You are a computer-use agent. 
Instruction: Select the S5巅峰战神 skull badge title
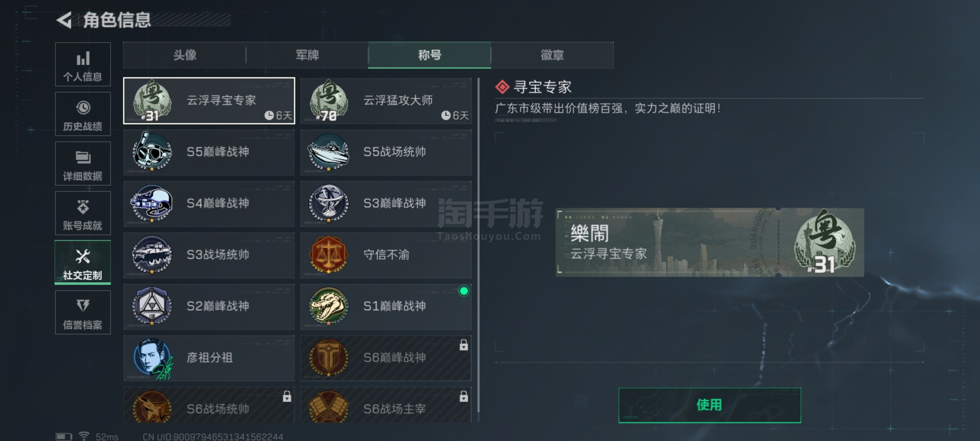click(x=209, y=152)
